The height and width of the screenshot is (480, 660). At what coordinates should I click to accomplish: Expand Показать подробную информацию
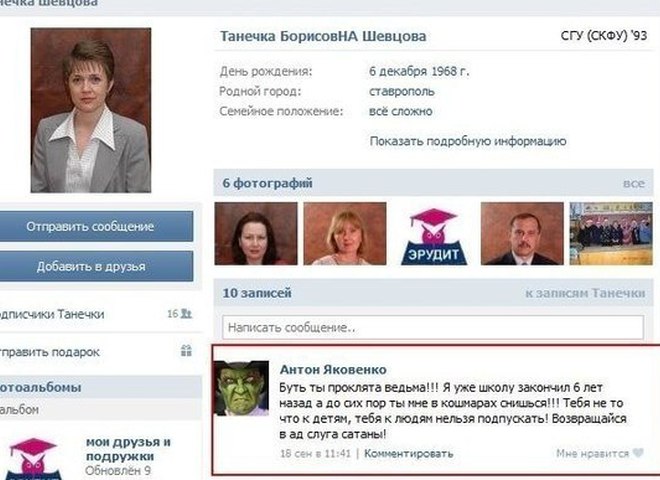pos(468,141)
